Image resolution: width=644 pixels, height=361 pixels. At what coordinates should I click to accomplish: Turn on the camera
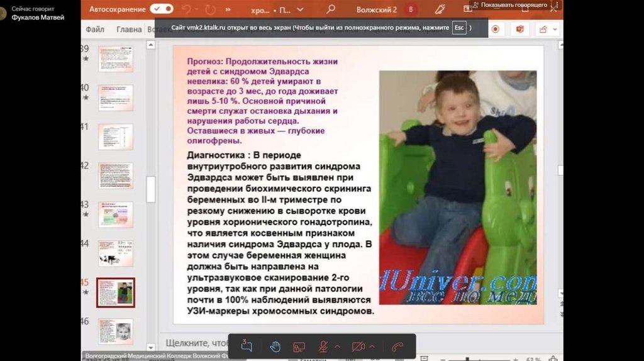pyautogui.click(x=358, y=347)
